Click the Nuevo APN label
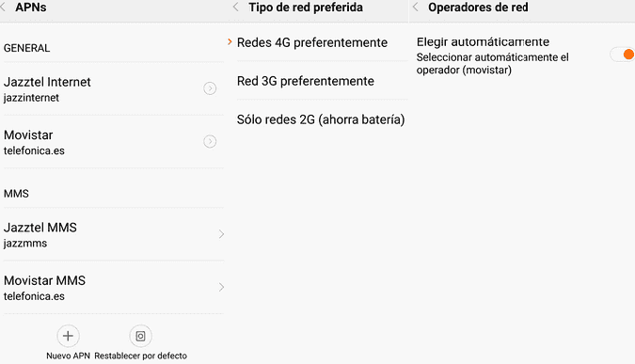 68,356
